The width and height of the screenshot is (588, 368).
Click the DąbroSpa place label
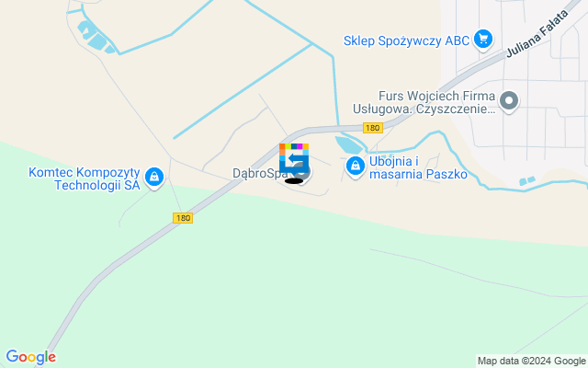260,174
